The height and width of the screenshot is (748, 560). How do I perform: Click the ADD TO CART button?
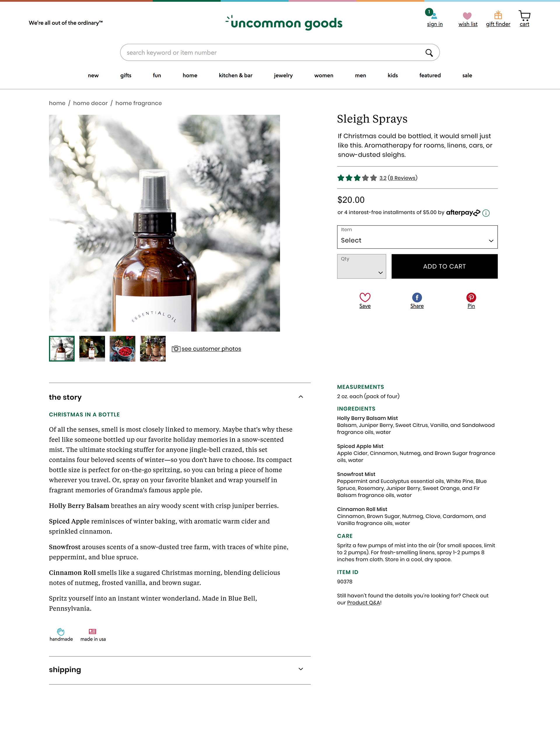tap(444, 266)
